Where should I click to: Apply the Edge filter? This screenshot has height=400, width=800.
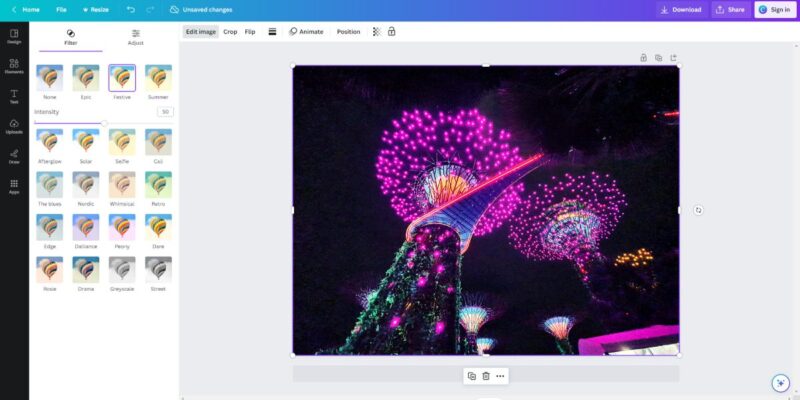point(49,227)
